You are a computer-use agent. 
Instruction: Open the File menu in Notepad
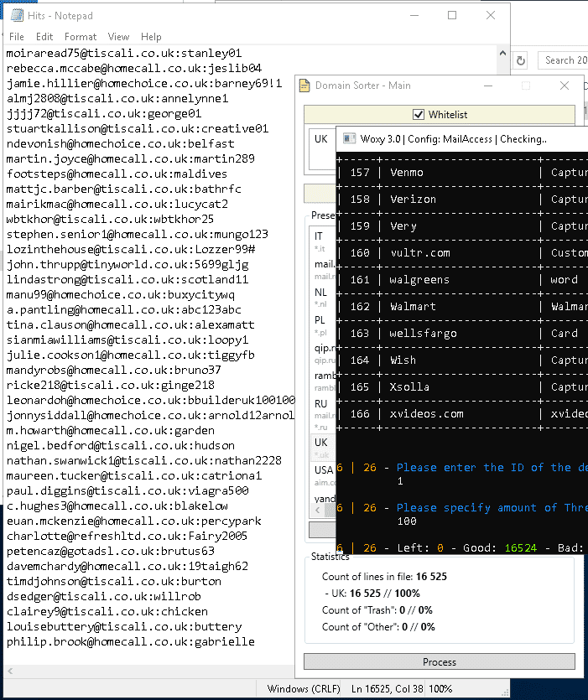click(x=17, y=37)
